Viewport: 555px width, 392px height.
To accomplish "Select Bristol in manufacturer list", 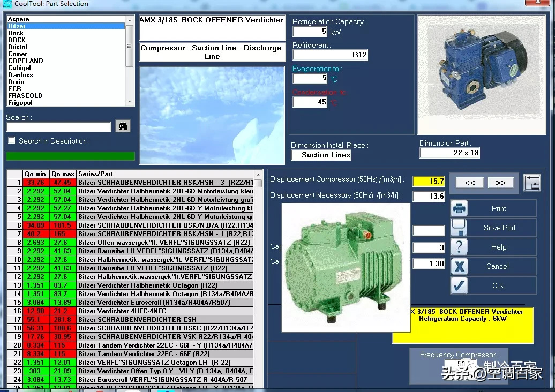I will pyautogui.click(x=65, y=47).
